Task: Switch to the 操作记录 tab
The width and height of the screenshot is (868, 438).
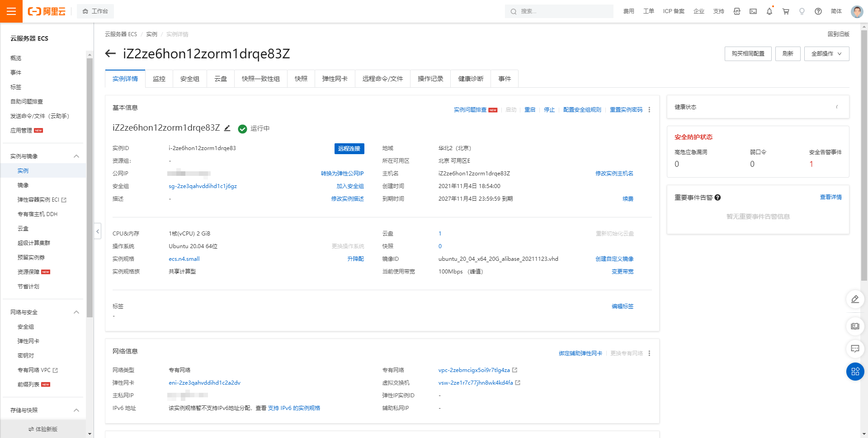Action: 430,79
